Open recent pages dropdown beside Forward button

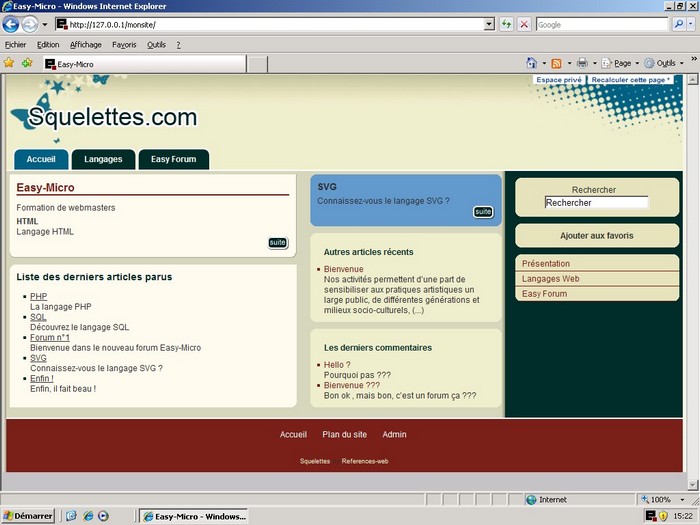[x=45, y=25]
